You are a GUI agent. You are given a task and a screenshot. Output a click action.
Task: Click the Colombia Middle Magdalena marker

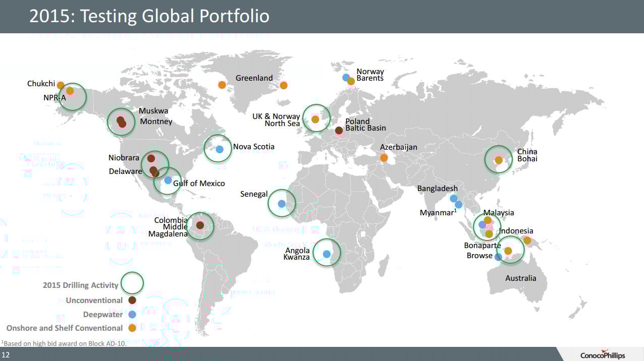pos(200,225)
